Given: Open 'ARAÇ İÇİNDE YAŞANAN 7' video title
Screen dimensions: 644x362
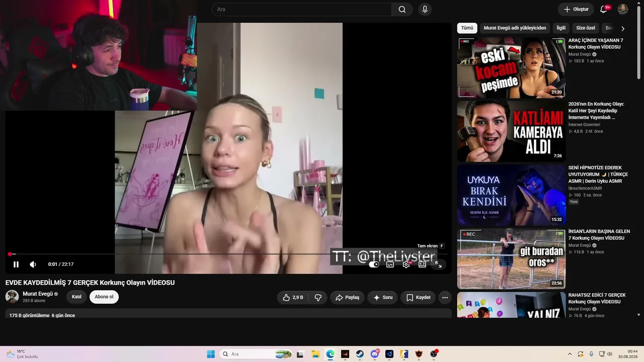Looking at the screenshot, I should coord(596,44).
